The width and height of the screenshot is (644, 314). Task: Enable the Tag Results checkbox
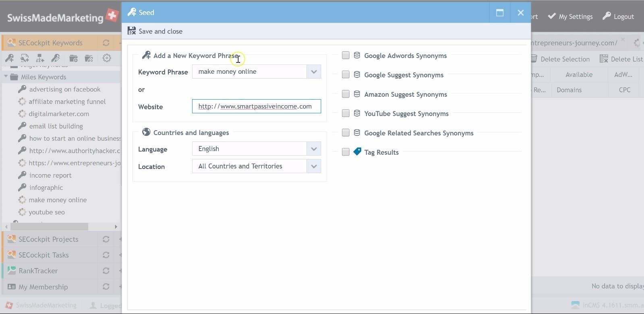pos(346,152)
